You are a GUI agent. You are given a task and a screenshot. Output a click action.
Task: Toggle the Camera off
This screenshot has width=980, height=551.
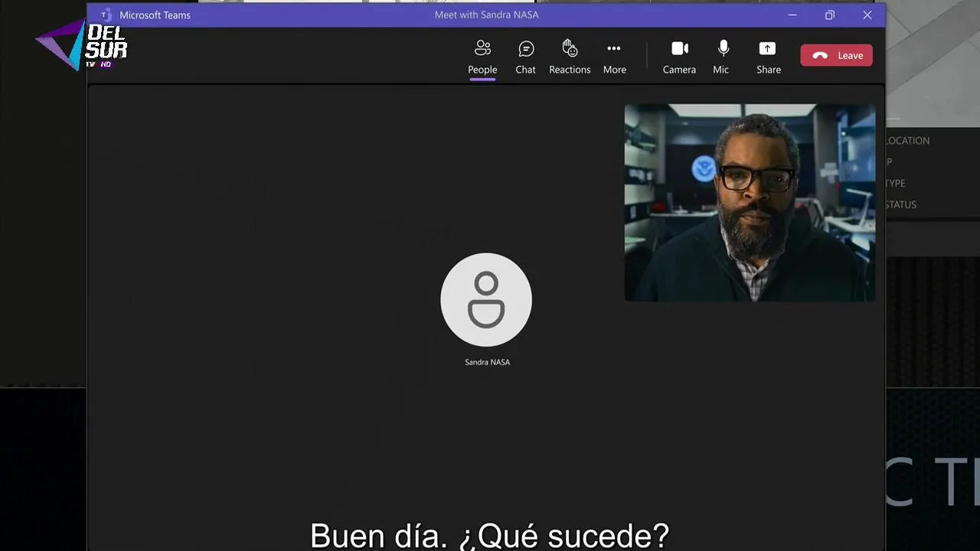(x=679, y=57)
